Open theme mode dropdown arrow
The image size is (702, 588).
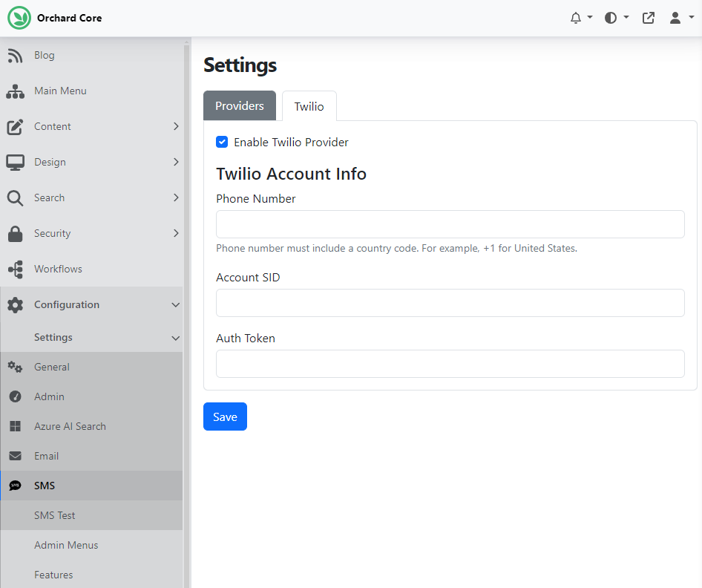click(x=626, y=17)
